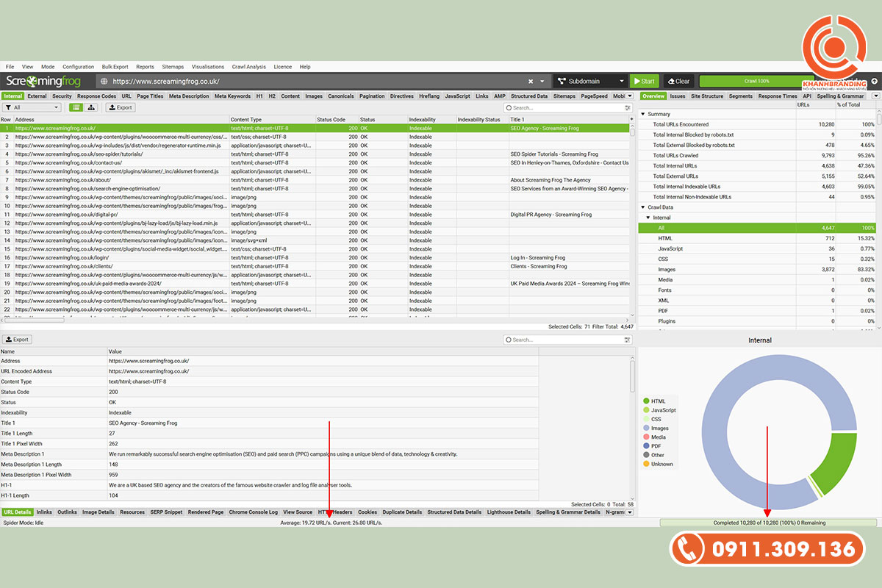This screenshot has width=882, height=588.
Task: Show more bottom tabs via overflow arrow
Action: pyautogui.click(x=629, y=512)
